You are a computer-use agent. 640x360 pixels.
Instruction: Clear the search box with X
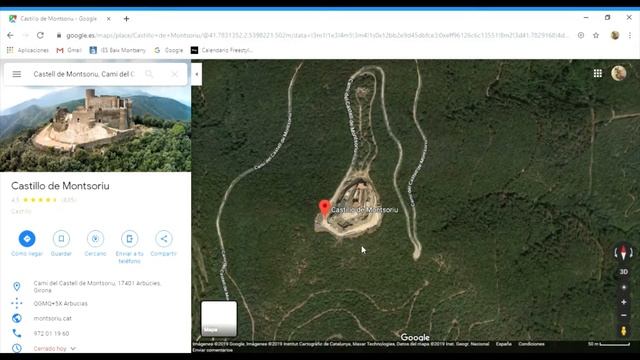click(174, 74)
